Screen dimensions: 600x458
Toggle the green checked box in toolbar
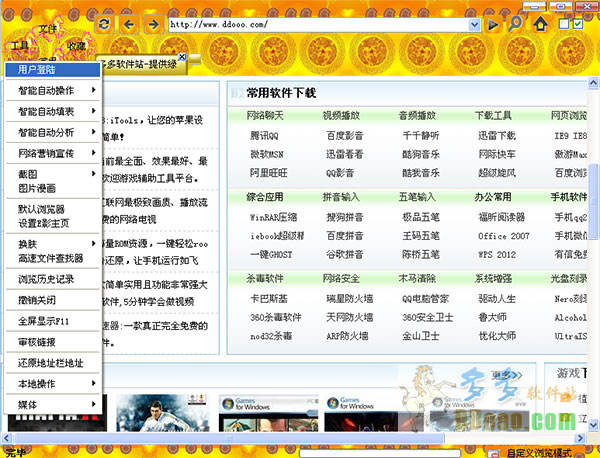(578, 24)
